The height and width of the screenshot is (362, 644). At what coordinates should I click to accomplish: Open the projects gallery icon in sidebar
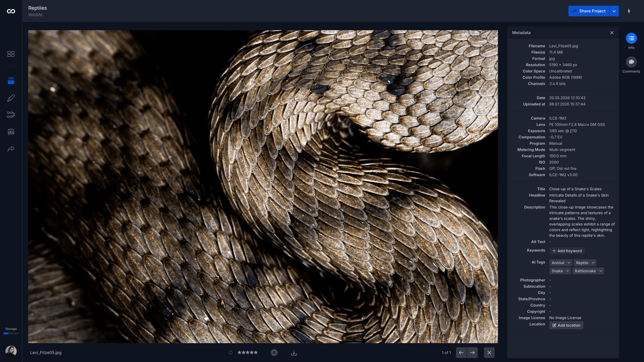(x=11, y=80)
